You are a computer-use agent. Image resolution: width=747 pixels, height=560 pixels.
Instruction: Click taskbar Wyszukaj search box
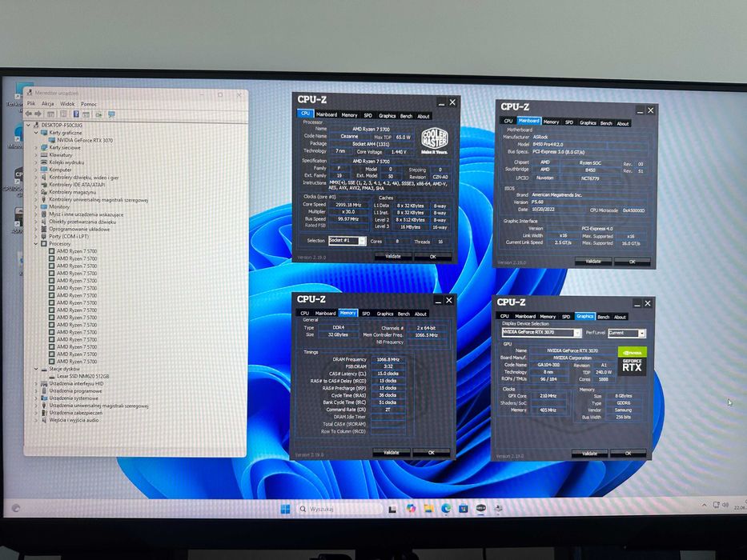pos(339,509)
